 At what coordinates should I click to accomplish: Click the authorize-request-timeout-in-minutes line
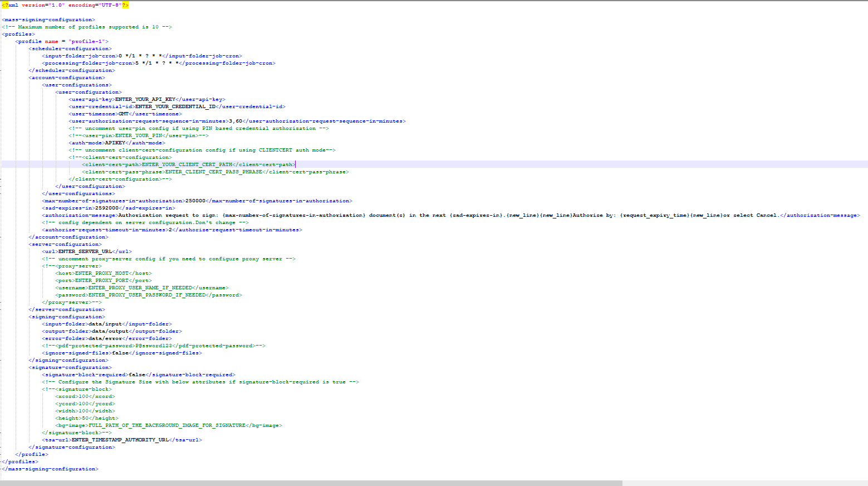172,230
